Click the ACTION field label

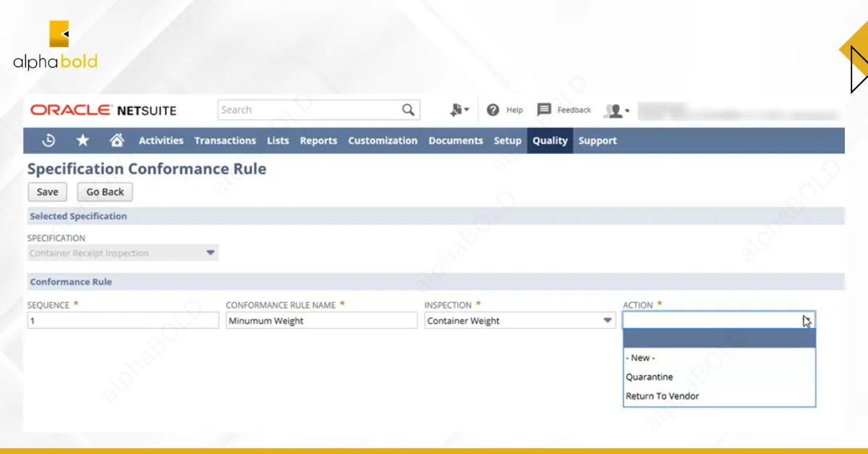[x=638, y=305]
